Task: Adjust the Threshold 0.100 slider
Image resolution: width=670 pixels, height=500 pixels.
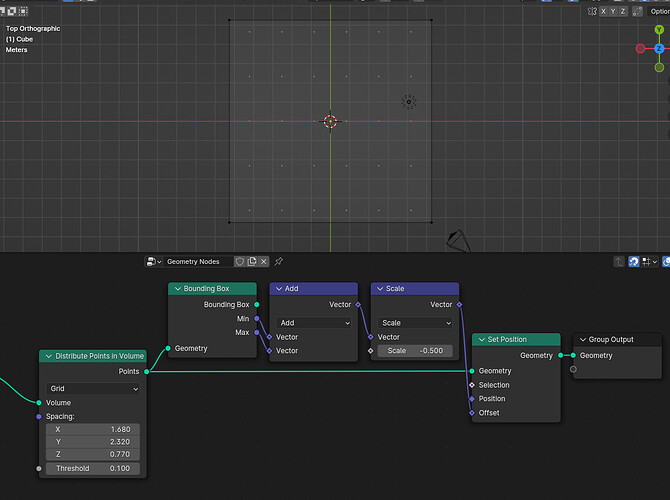Action: pyautogui.click(x=93, y=468)
